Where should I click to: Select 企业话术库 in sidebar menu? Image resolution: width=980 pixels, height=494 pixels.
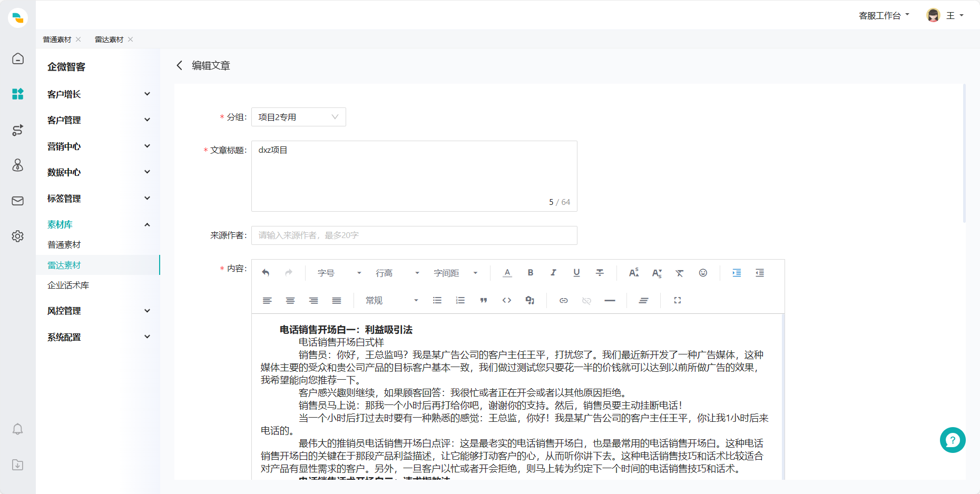coord(98,285)
